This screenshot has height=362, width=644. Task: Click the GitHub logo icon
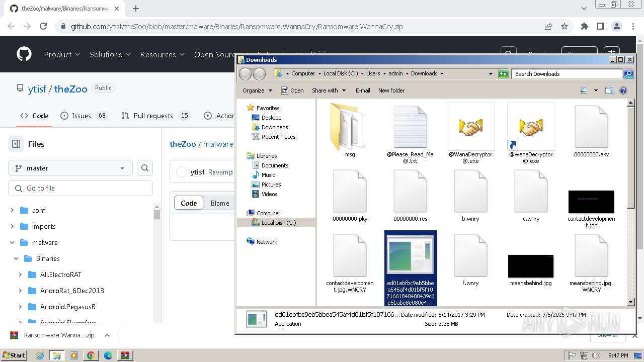click(24, 54)
